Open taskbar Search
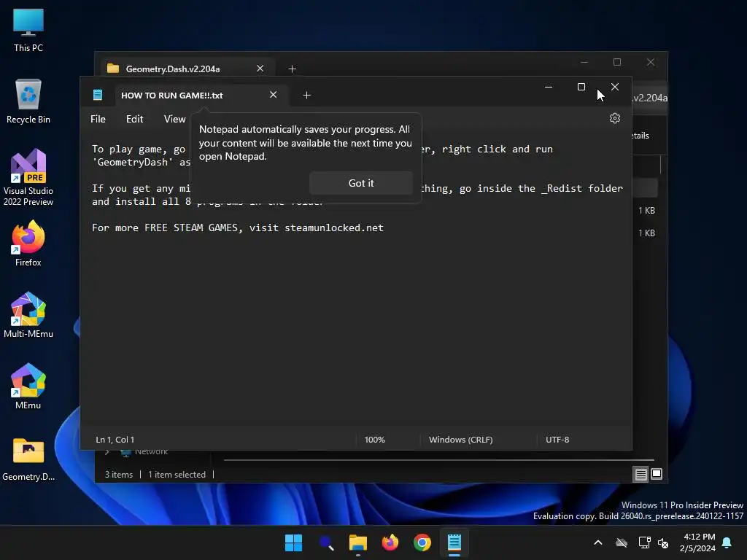 (326, 542)
